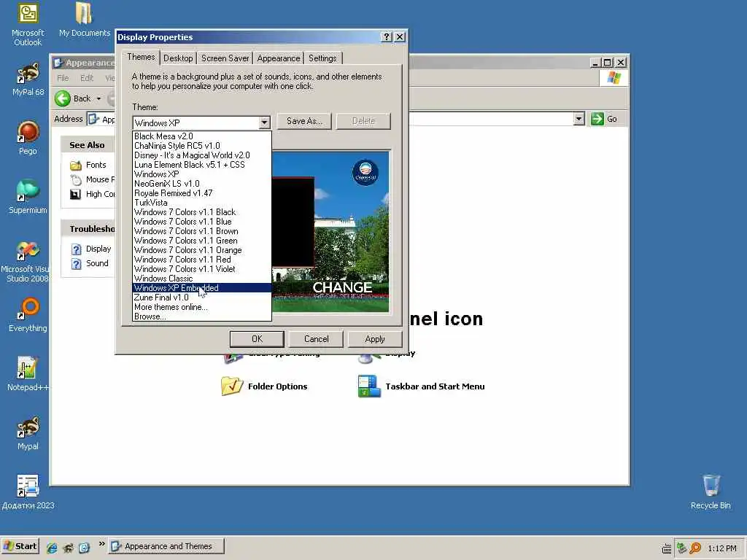Click the Save As... button
The image size is (747, 560).
tap(304, 121)
